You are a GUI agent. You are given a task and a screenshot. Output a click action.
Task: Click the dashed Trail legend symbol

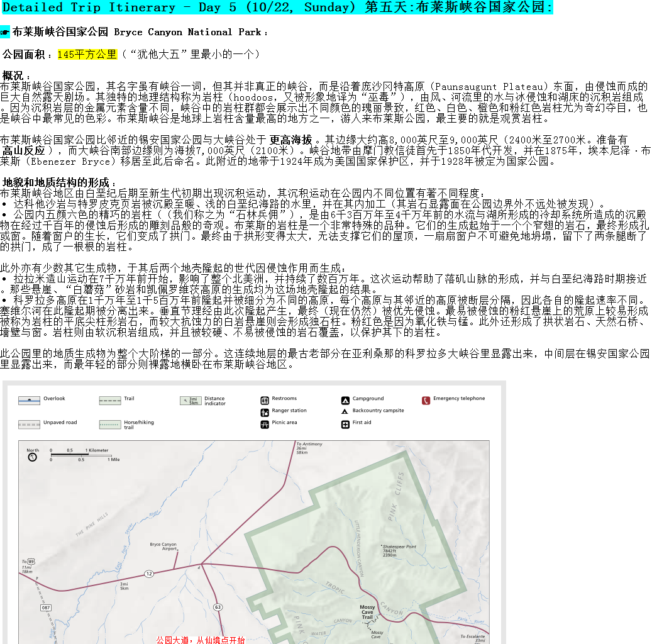[x=110, y=401]
